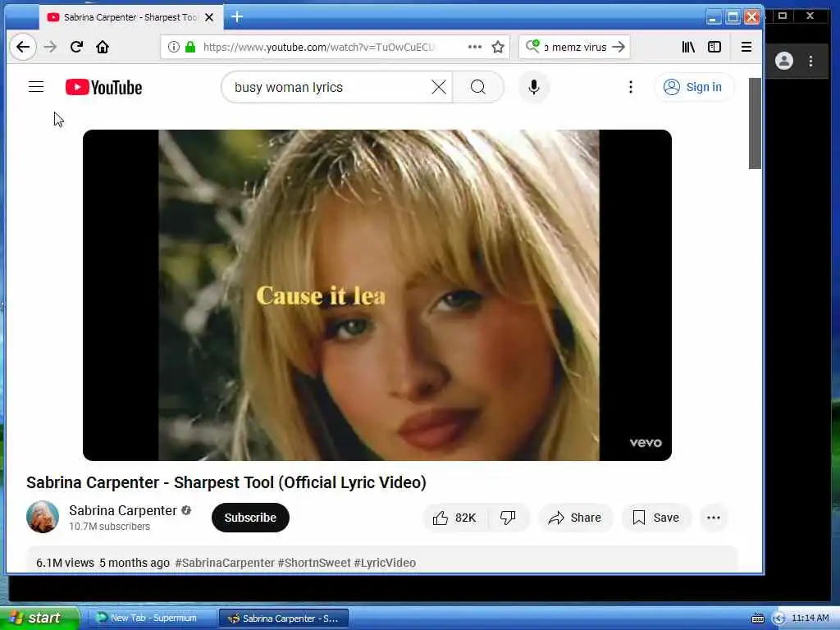Screen dimensions: 840x630
Task: Open the browser Library icon
Action: click(688, 47)
